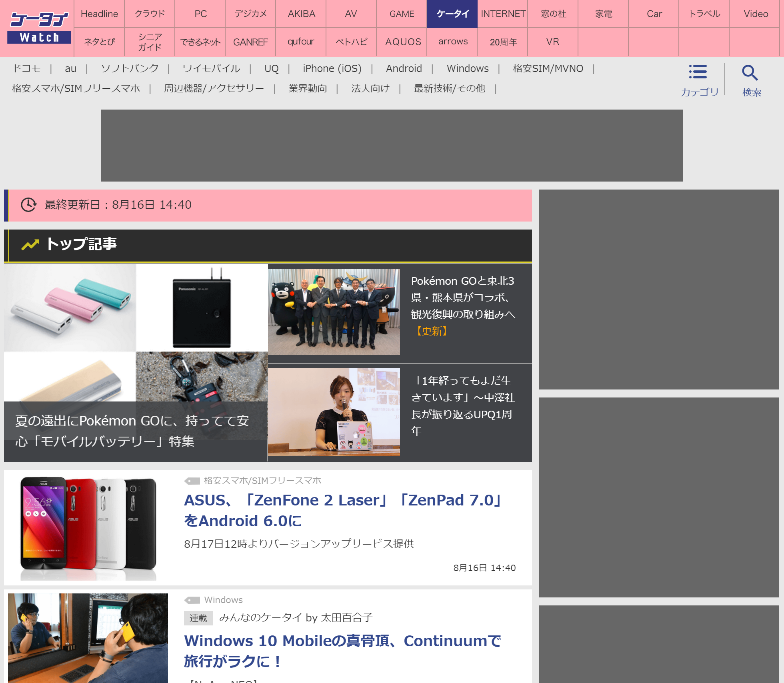Click the Windows link in category bar
This screenshot has width=784, height=683.
[468, 69]
